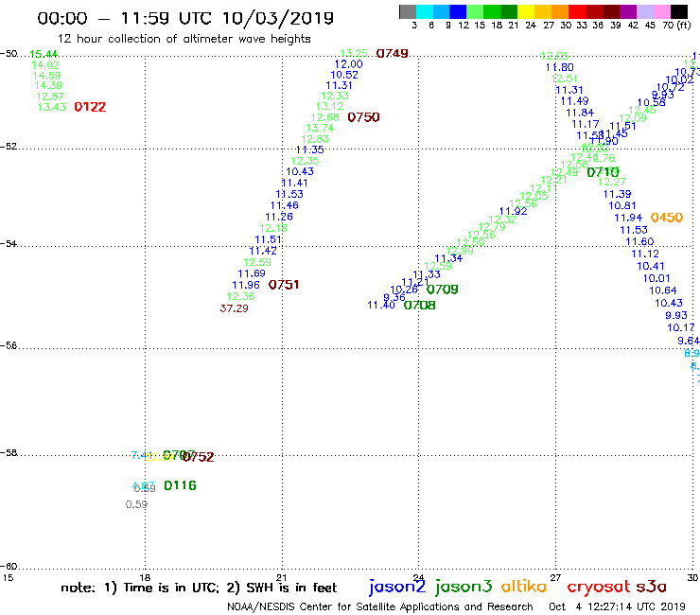Viewport: 700px width, 615px height.
Task: Click the 10.81 wave height value
Action: pos(622,205)
